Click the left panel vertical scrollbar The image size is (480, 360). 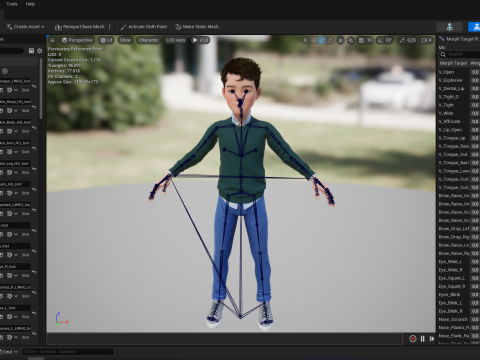pos(41,88)
